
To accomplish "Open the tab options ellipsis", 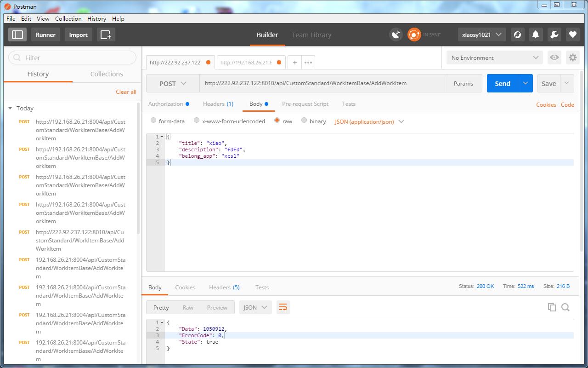I will tap(308, 63).
